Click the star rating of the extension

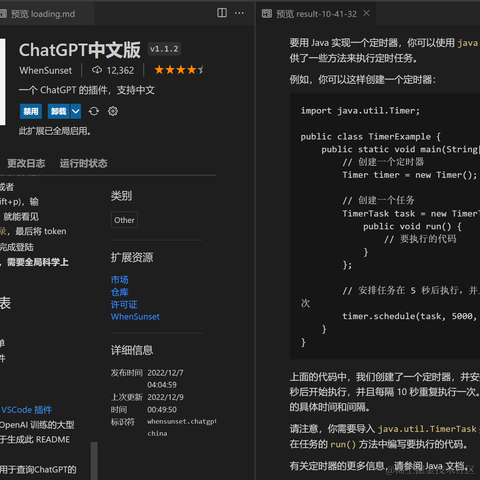[178, 70]
